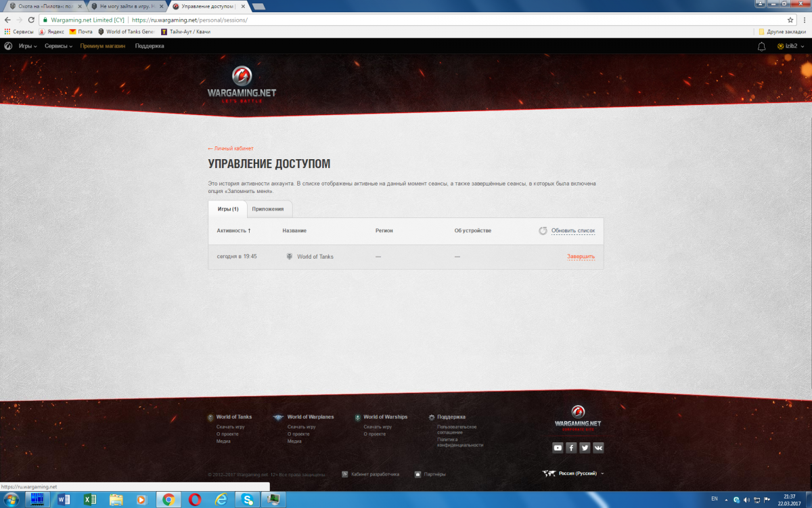This screenshot has height=508, width=812.
Task: Click footer World of Warships heading link
Action: 385,417
